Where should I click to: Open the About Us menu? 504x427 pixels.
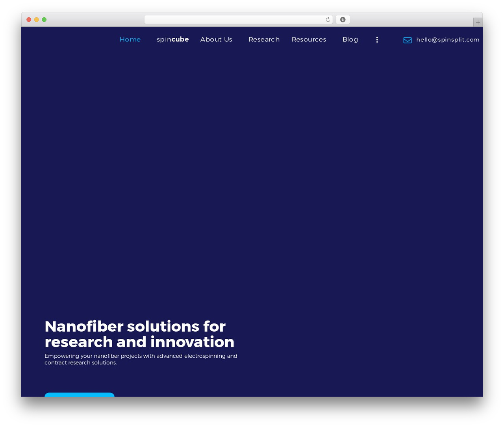pos(216,39)
